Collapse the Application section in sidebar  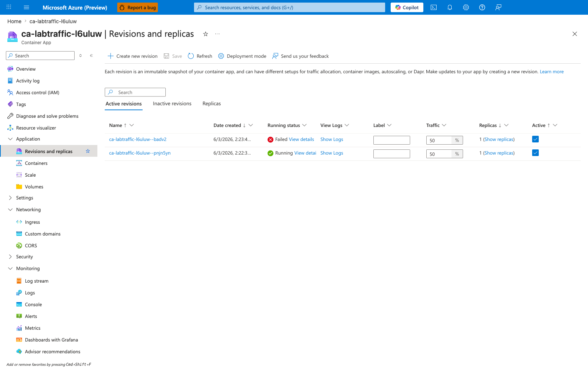point(10,139)
